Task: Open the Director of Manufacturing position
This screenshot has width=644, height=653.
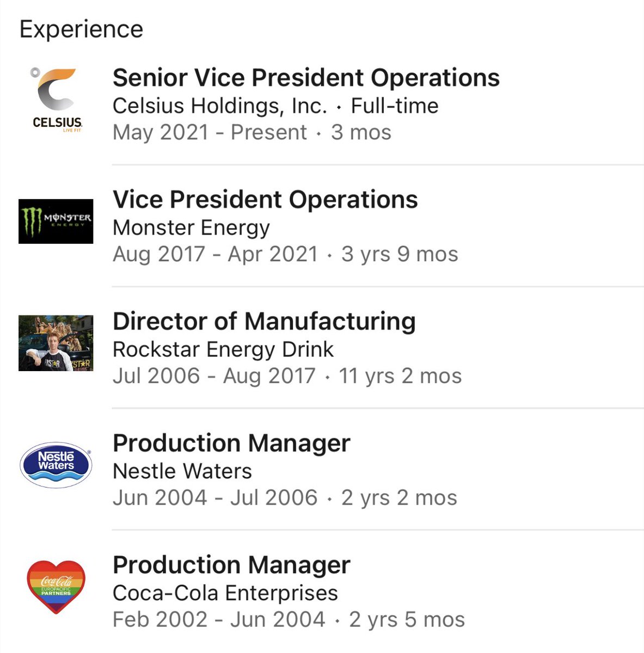Action: [x=264, y=322]
